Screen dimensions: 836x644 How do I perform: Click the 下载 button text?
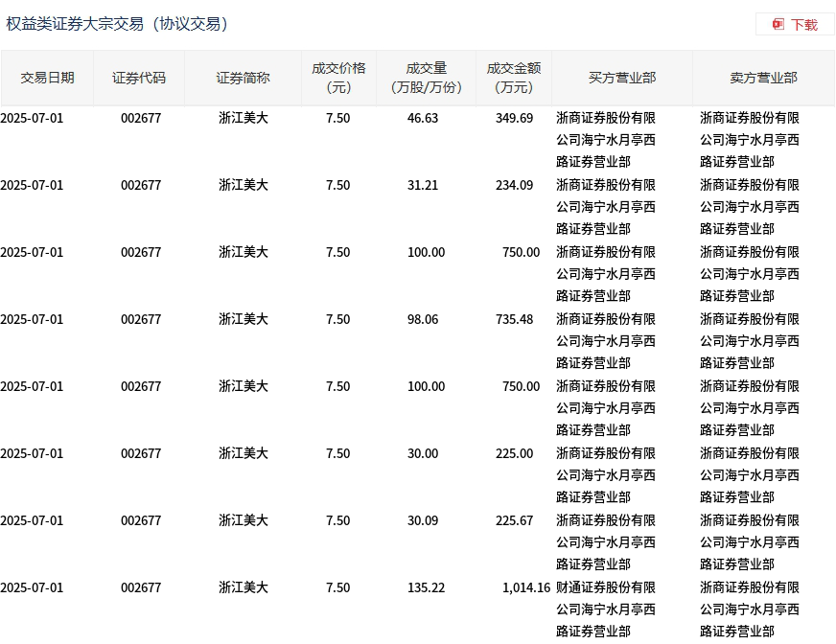point(804,24)
